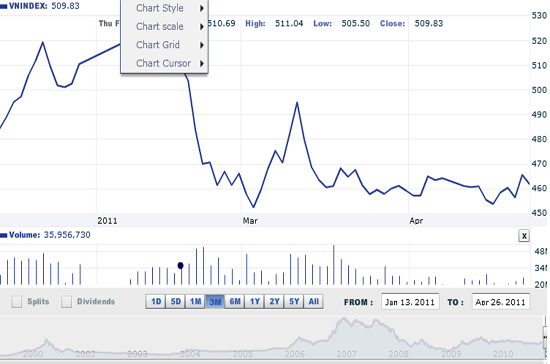550x364 pixels.
Task: Open the Chart Grid submenu
Action: [165, 45]
